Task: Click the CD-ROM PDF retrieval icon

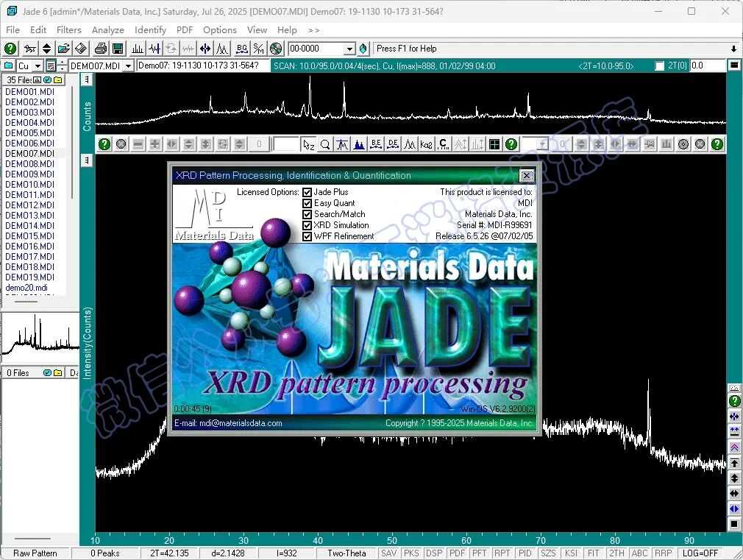Action: (276, 49)
